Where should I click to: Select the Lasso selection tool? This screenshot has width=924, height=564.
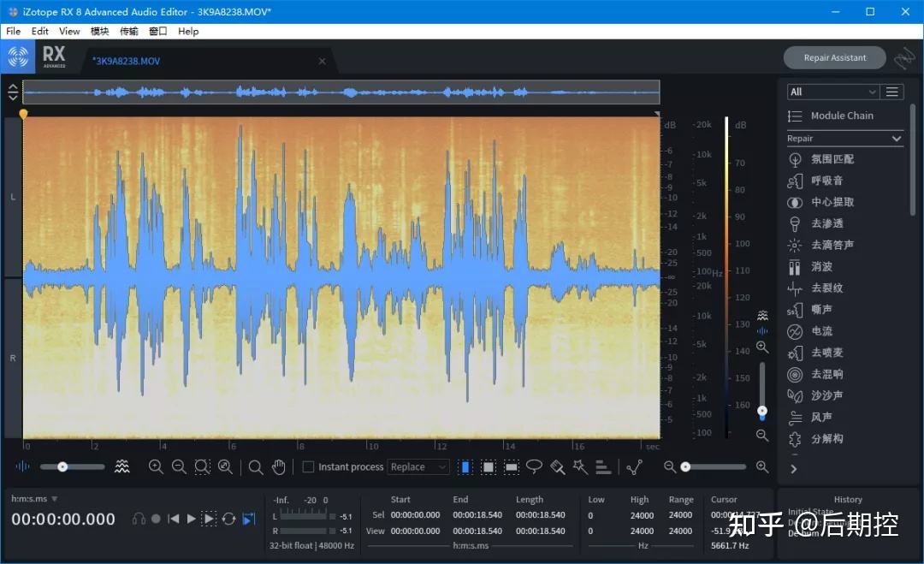[534, 466]
